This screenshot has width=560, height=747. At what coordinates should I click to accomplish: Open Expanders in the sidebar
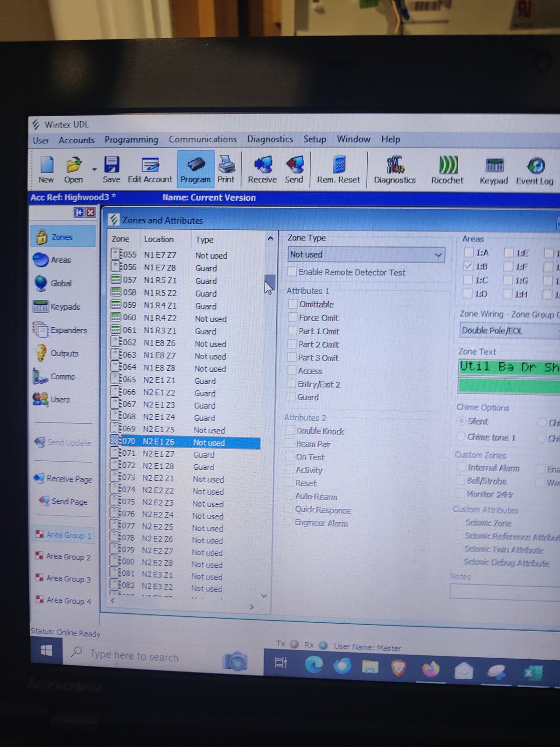click(x=61, y=330)
